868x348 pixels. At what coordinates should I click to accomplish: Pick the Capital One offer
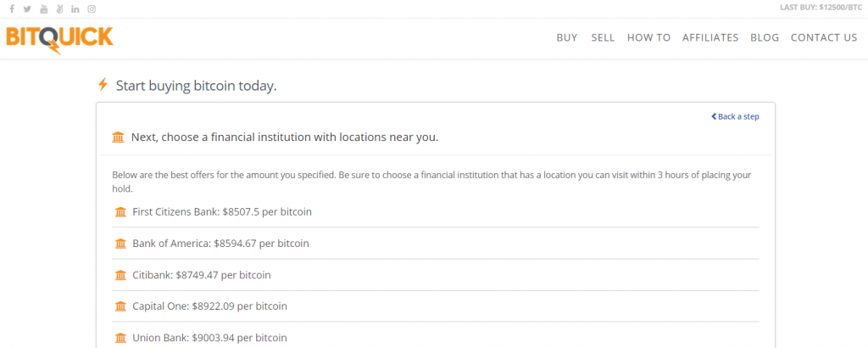click(436, 306)
